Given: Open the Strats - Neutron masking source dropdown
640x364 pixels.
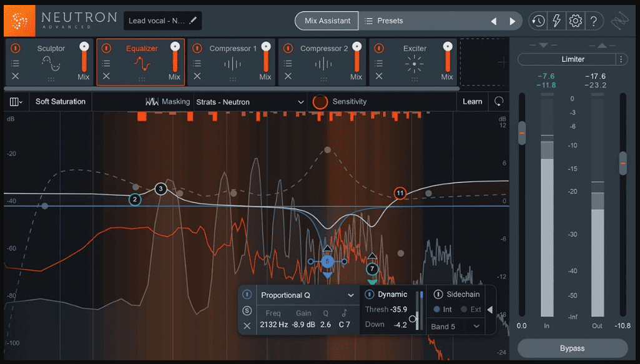Looking at the screenshot, I should coord(250,102).
